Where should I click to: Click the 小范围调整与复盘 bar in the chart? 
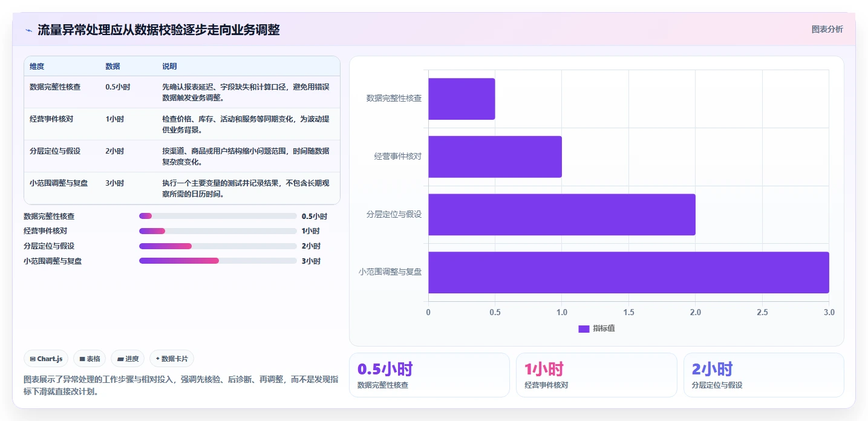point(628,272)
